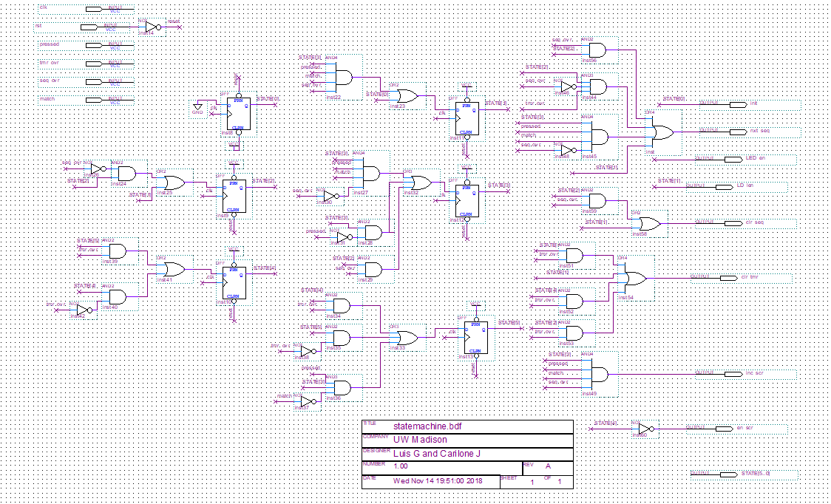Click the DFF flip-flop outputting STATE[2]
Screen dimensions: 831x504
click(x=234, y=196)
